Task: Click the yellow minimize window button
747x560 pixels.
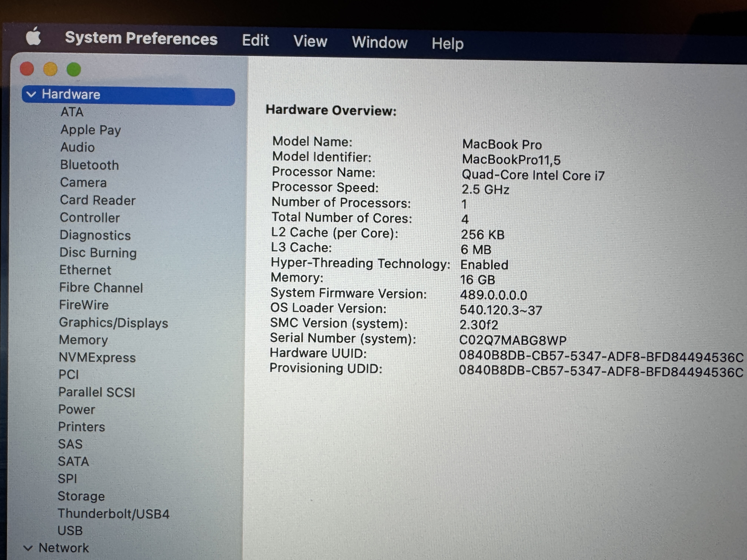Action: pos(50,69)
